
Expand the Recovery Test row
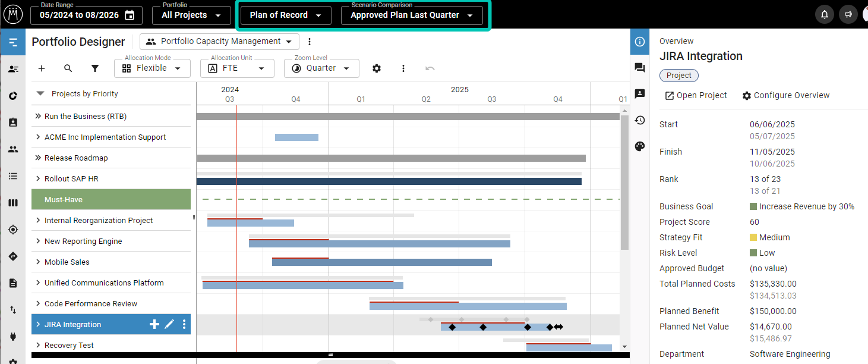(39, 345)
